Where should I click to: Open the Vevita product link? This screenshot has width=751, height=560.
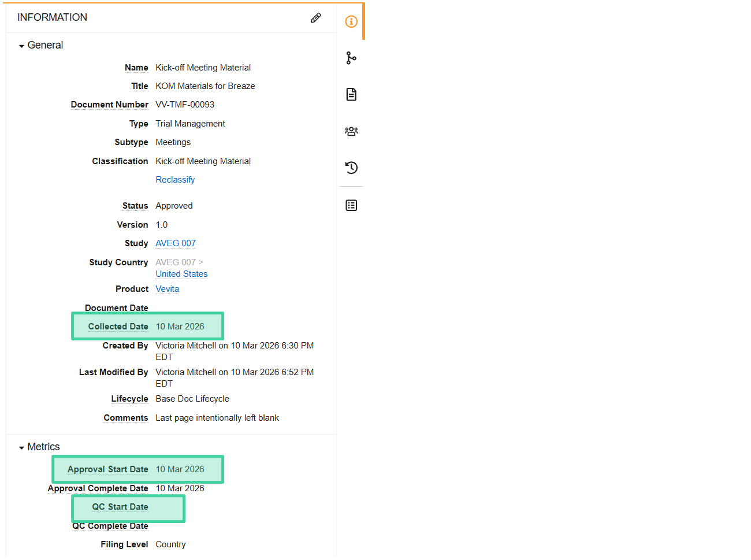coord(167,288)
